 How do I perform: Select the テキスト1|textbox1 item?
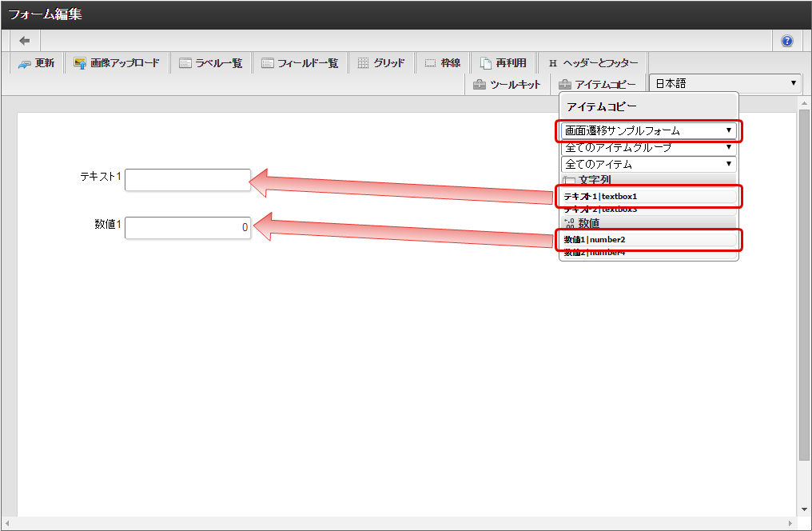pos(648,197)
